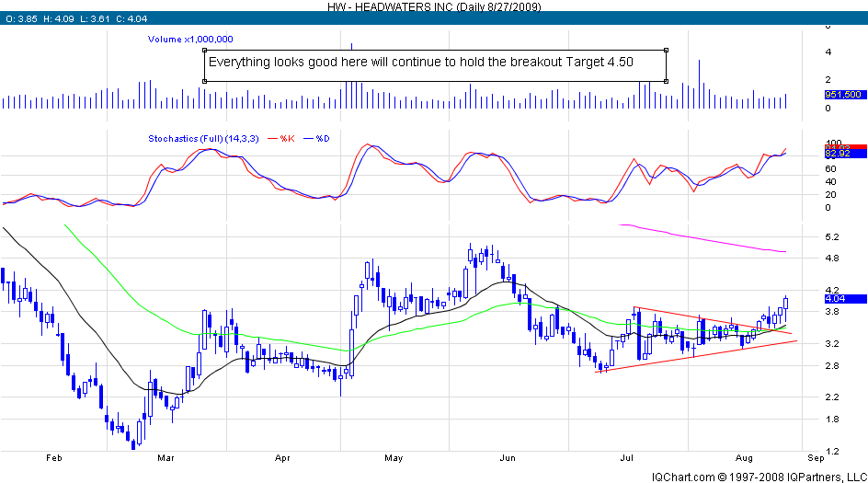Click the HW - HEADWATERS INC chart title

pyautogui.click(x=434, y=6)
